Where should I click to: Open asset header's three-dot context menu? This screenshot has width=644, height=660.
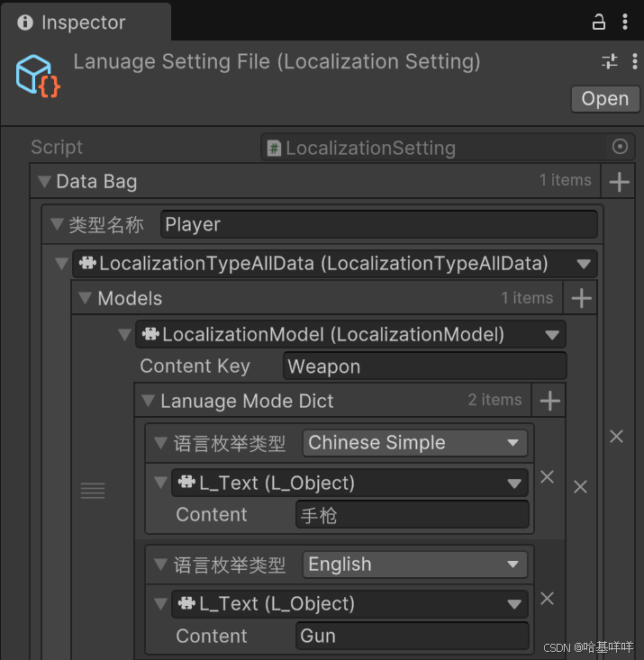click(x=634, y=61)
